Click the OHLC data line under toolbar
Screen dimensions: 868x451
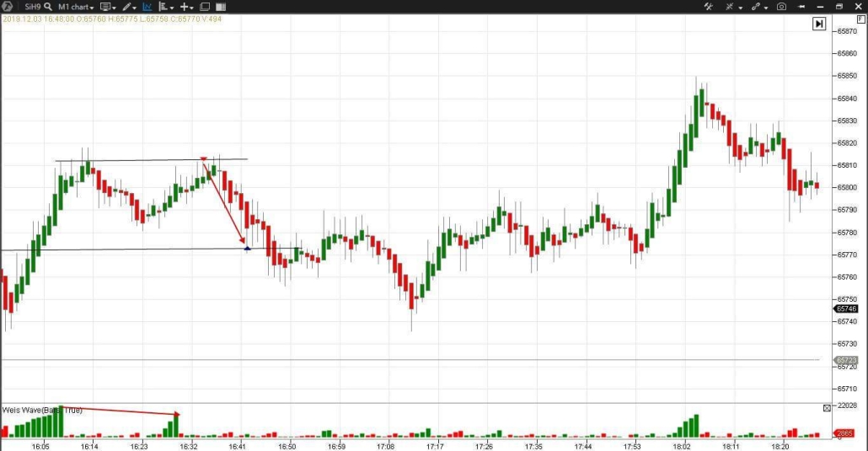pyautogui.click(x=112, y=19)
